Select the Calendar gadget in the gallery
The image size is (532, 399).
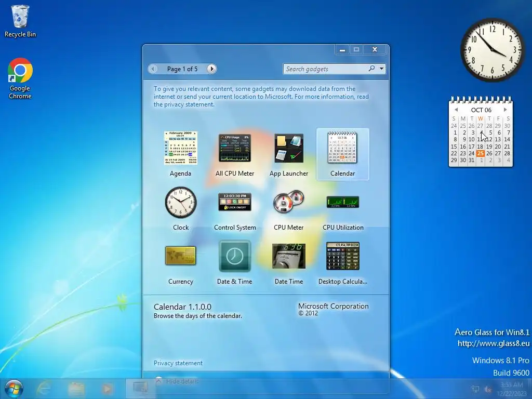point(343,154)
